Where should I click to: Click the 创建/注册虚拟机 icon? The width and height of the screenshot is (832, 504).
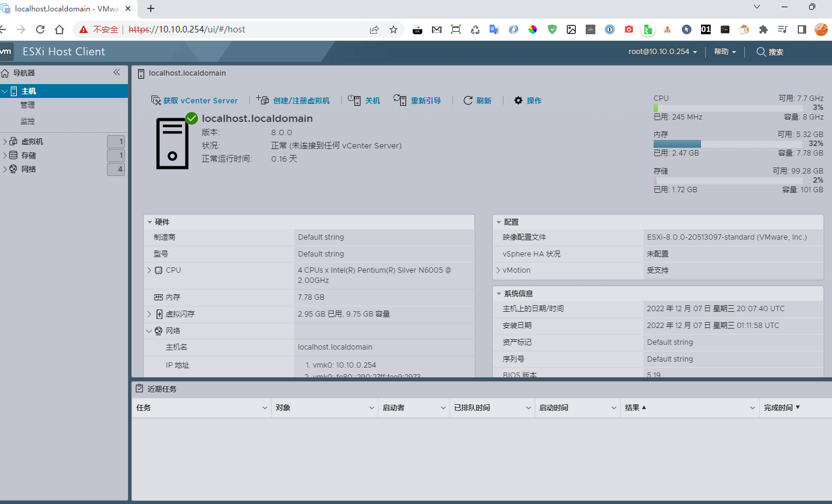pos(262,100)
